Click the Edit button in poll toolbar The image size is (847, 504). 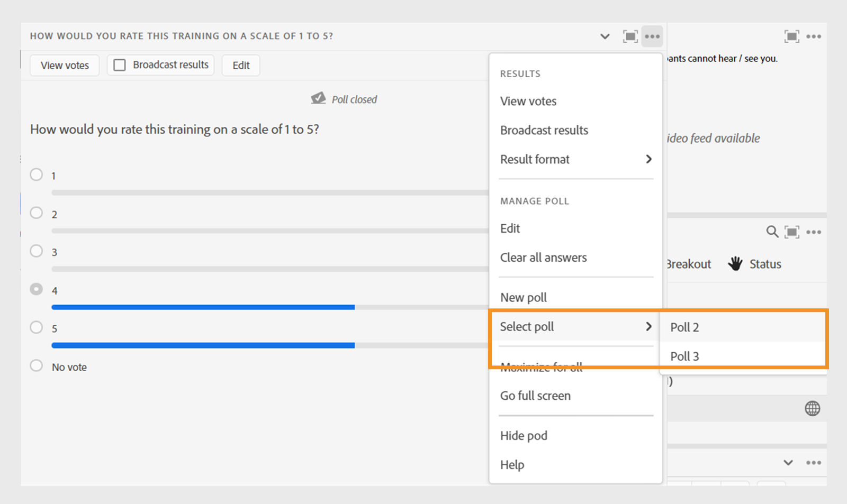pos(241,66)
